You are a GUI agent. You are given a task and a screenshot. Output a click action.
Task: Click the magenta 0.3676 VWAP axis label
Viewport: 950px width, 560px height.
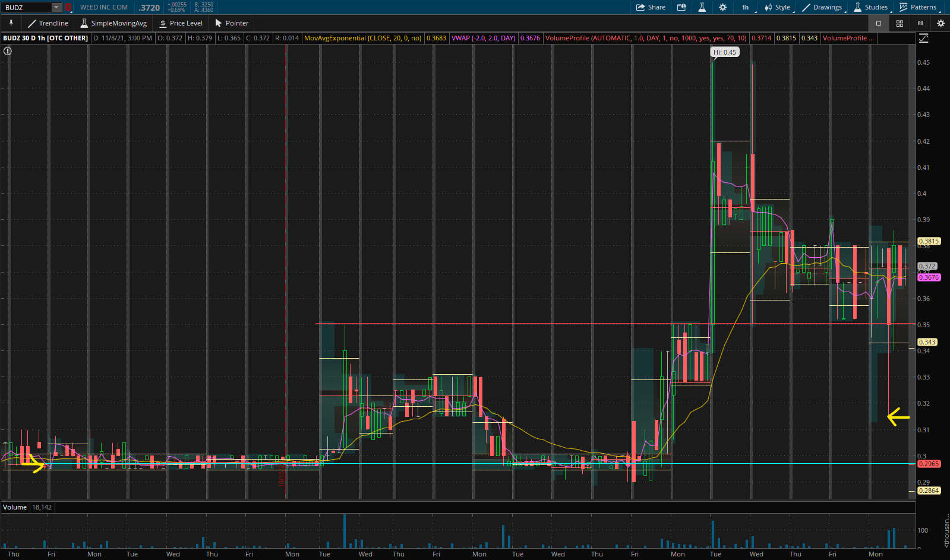[x=929, y=277]
